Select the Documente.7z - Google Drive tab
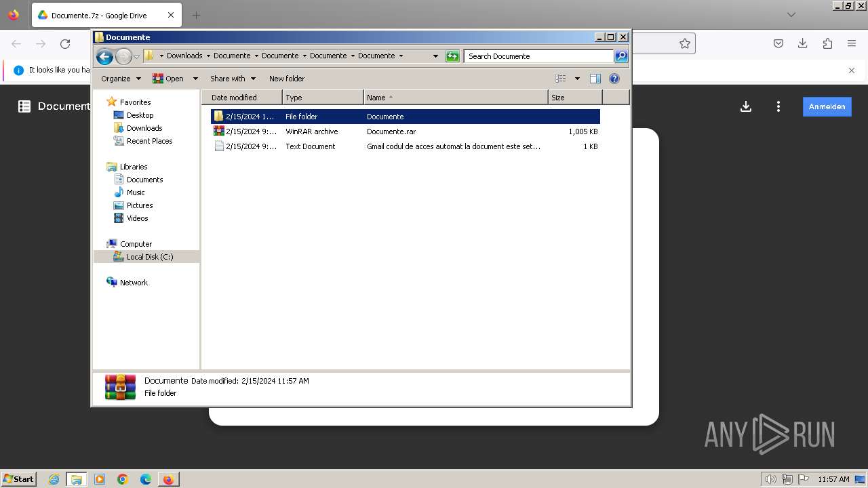This screenshot has width=868, height=488. click(106, 15)
